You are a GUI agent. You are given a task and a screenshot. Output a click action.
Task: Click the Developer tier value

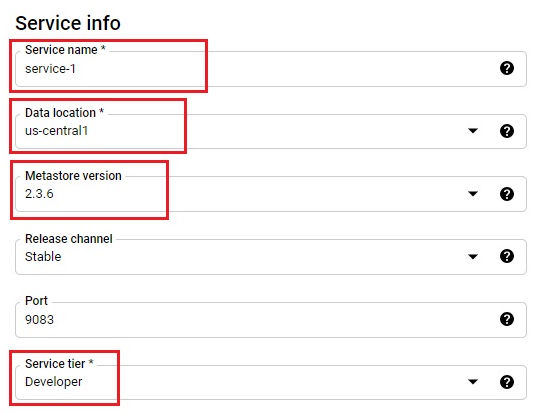pos(53,382)
